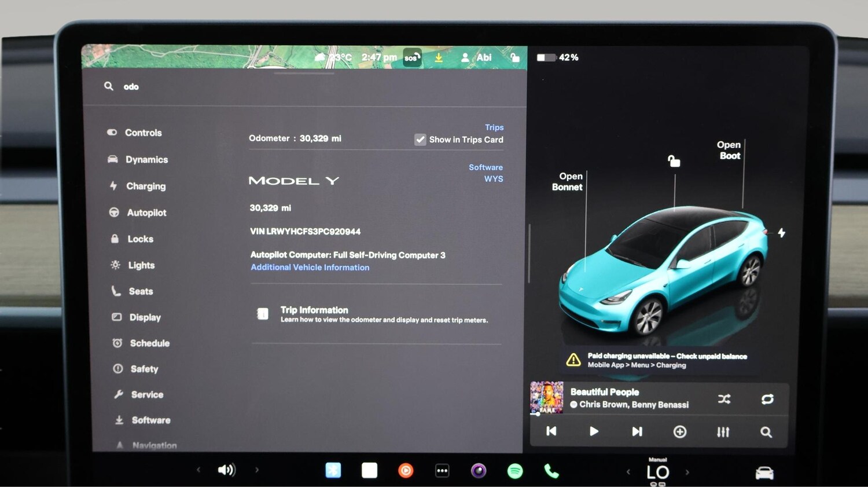This screenshot has height=487, width=868.
Task: Decrease volume with the left arrow
Action: click(x=198, y=470)
